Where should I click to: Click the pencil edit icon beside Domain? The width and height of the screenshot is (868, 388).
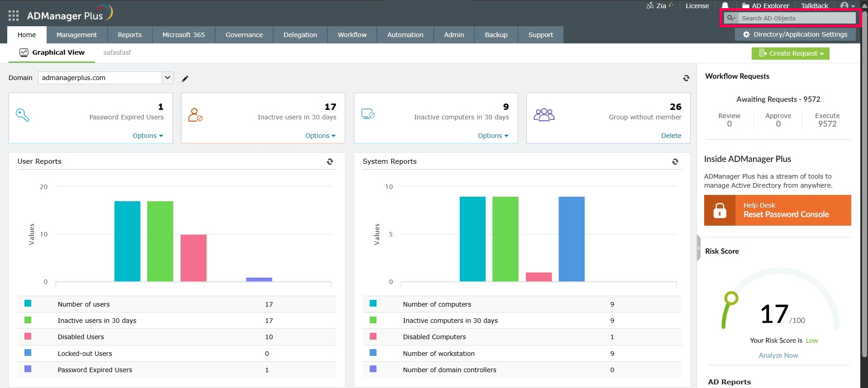pos(185,79)
